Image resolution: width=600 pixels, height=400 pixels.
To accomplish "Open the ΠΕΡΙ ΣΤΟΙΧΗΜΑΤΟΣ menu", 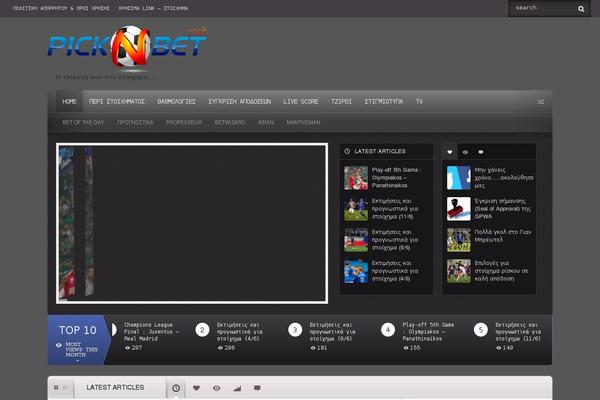I will 117,101.
